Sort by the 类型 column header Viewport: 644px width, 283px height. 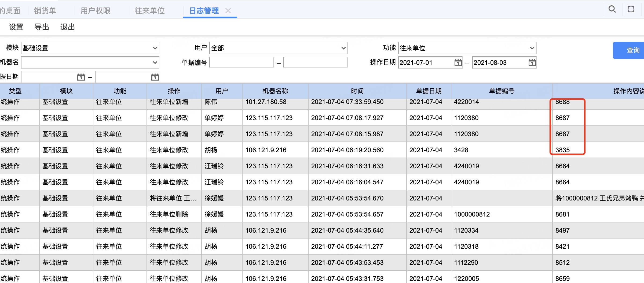(x=15, y=91)
